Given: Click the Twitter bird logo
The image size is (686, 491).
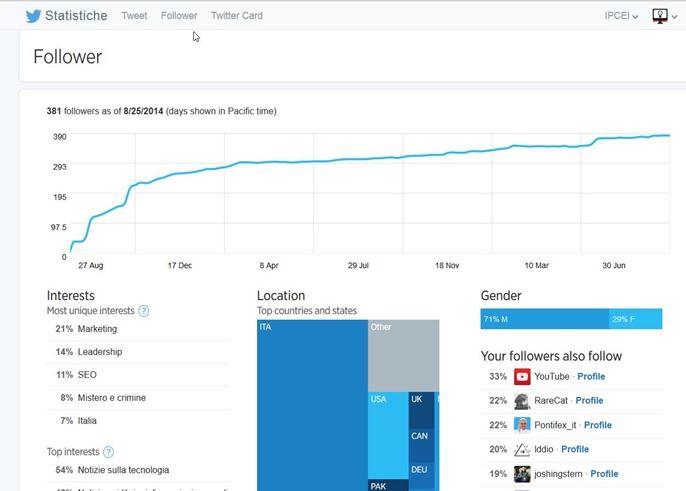Looking at the screenshot, I should coord(33,16).
